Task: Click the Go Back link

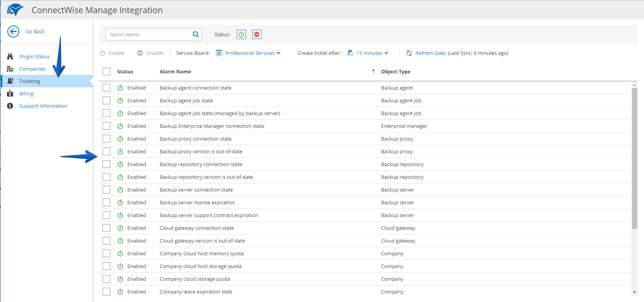Action: click(x=35, y=31)
